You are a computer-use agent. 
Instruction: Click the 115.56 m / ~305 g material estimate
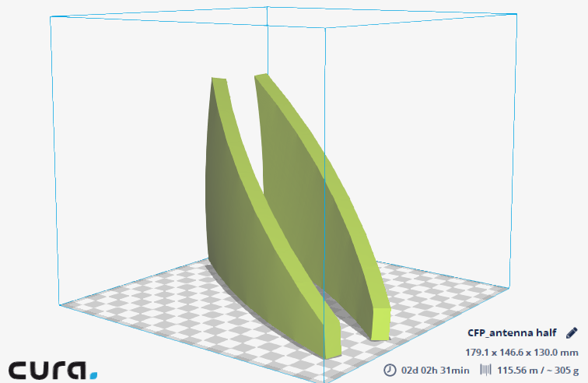[x=538, y=370]
